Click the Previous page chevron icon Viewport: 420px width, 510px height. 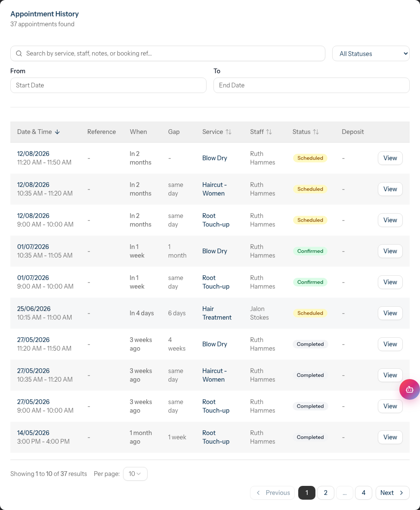tap(258, 493)
